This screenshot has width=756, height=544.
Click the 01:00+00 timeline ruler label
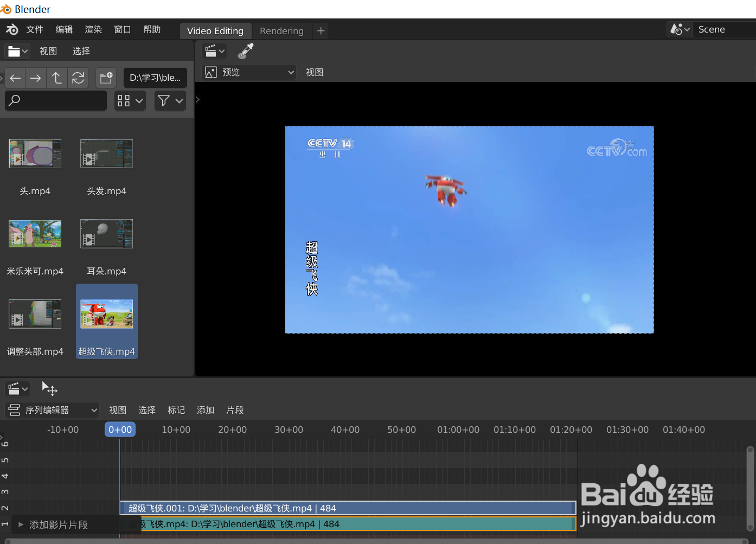(x=458, y=430)
